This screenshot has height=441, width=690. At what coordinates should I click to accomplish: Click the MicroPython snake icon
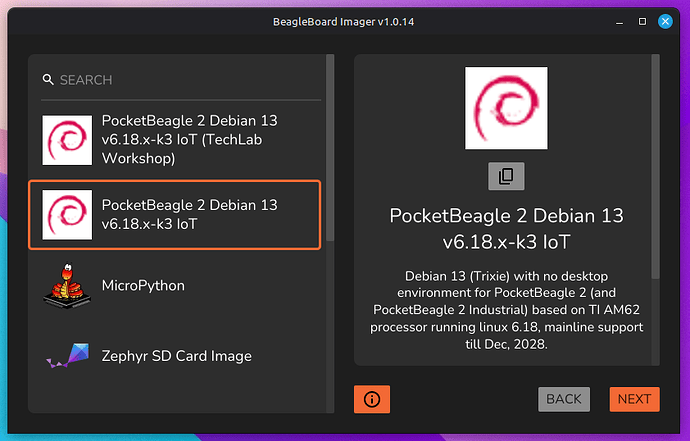tap(67, 286)
